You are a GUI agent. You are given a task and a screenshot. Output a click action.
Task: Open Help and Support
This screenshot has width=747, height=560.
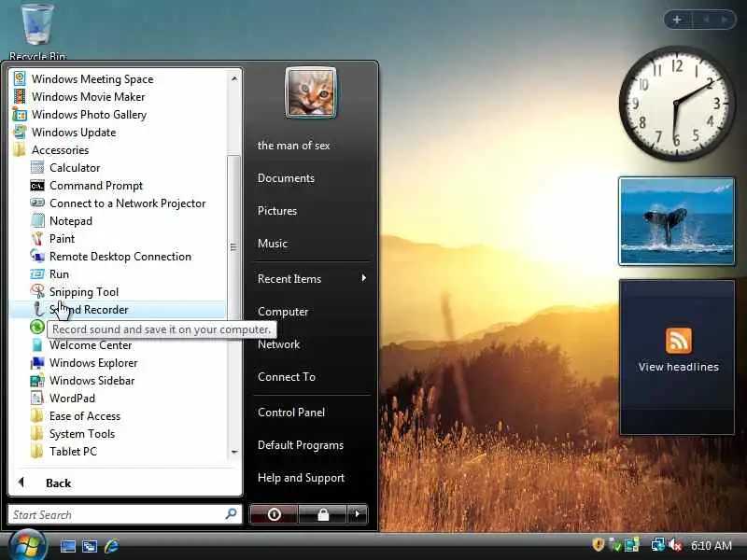pyautogui.click(x=301, y=477)
